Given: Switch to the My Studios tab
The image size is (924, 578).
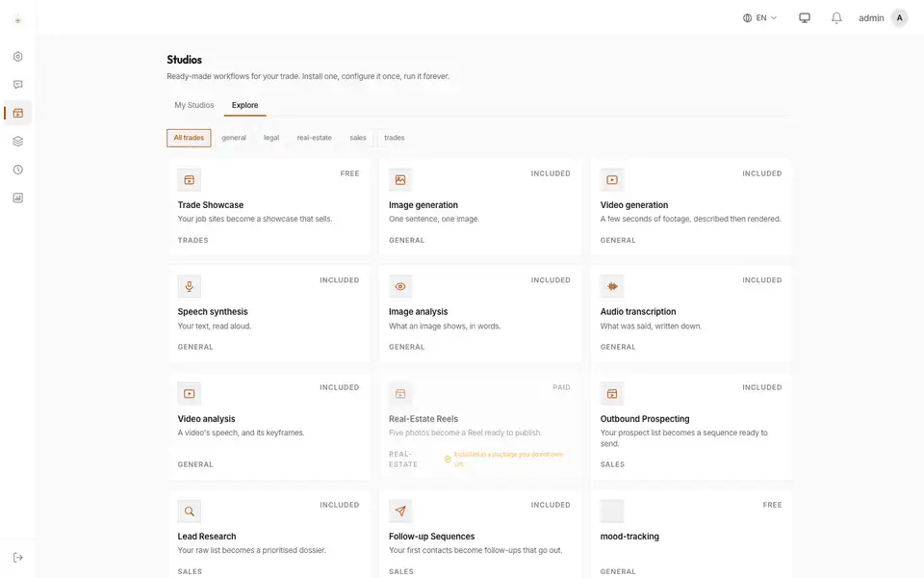Looking at the screenshot, I should (193, 105).
